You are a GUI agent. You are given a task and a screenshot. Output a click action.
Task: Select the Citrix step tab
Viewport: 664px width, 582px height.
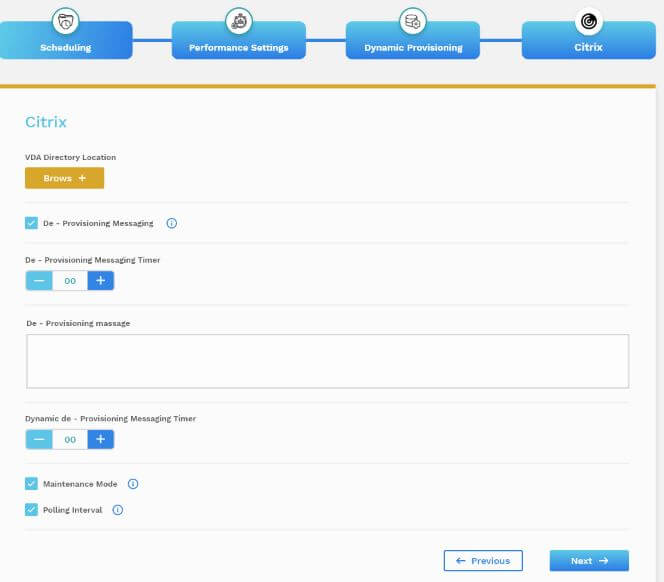point(589,41)
